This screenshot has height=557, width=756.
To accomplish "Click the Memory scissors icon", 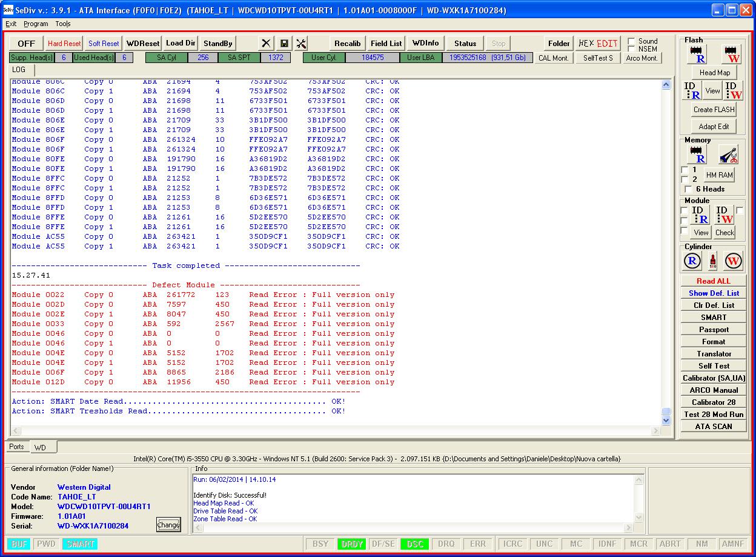I will click(728, 155).
